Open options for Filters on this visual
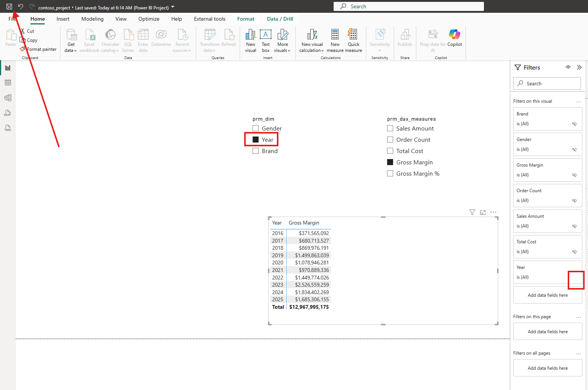The image size is (588, 390). click(x=579, y=102)
